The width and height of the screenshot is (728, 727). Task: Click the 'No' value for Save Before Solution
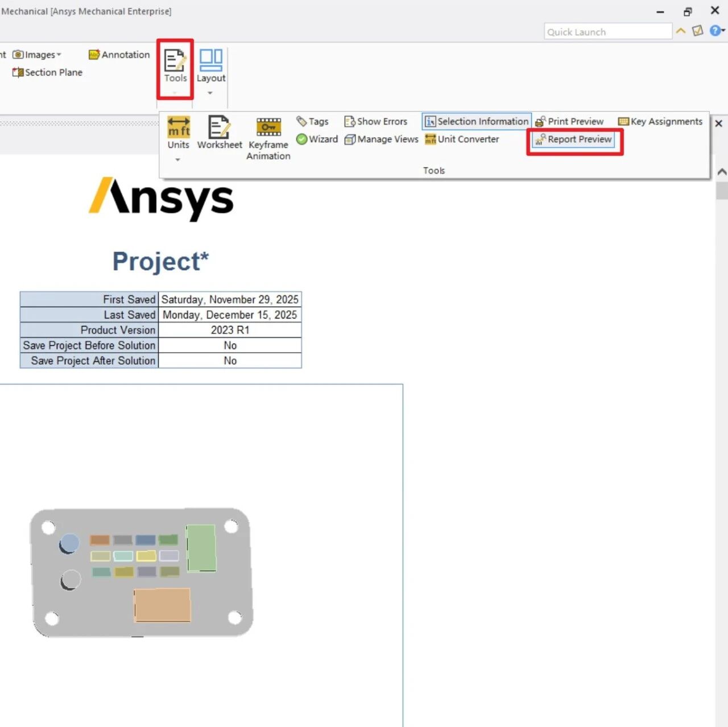pos(230,345)
